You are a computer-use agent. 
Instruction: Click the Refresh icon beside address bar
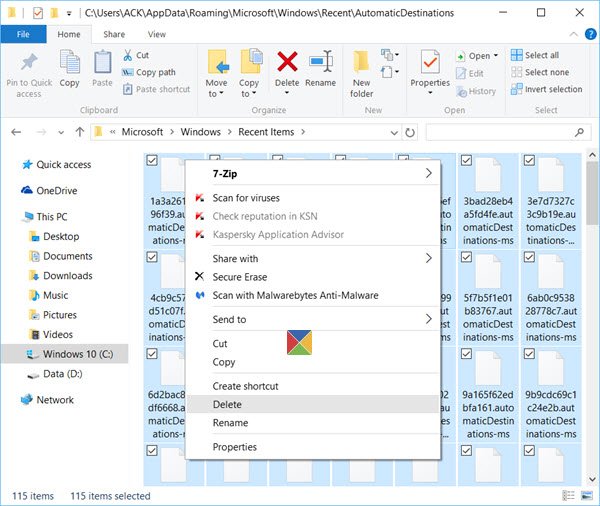click(x=410, y=133)
